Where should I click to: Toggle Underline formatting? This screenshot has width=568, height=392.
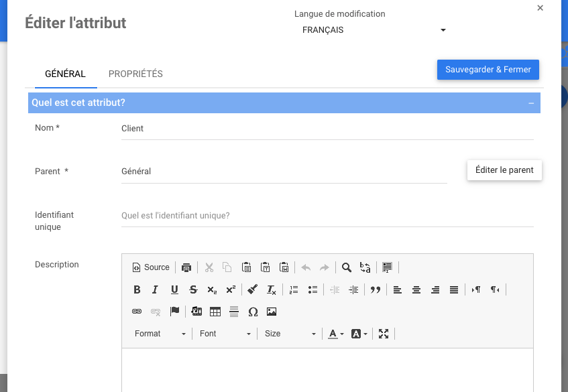[x=174, y=289]
